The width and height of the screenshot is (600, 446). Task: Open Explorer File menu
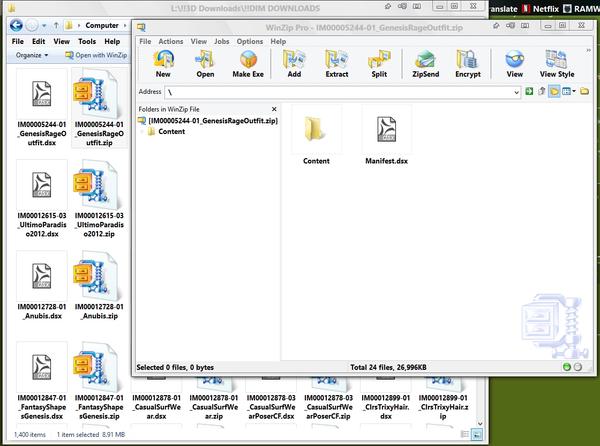coord(18,41)
